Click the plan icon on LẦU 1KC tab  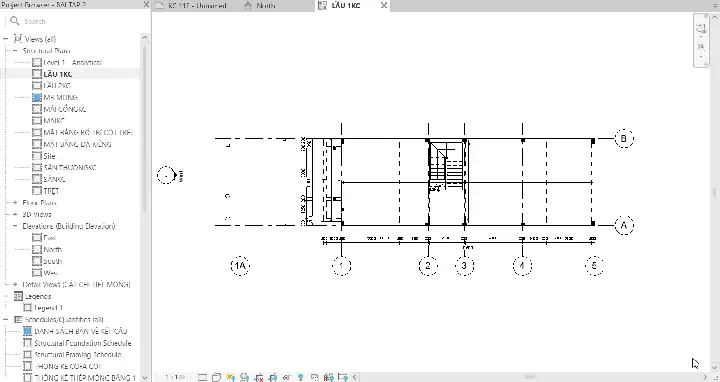[322, 6]
